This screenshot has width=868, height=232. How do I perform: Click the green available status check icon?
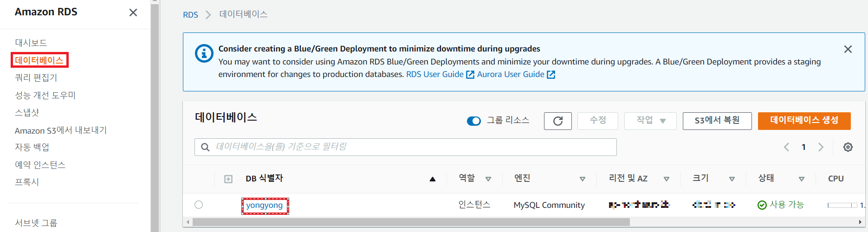[762, 205]
